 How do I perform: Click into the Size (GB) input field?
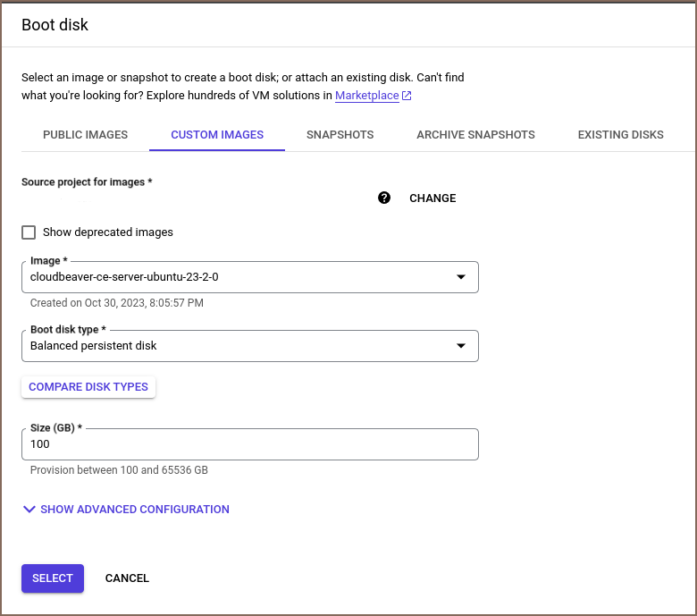coord(250,444)
